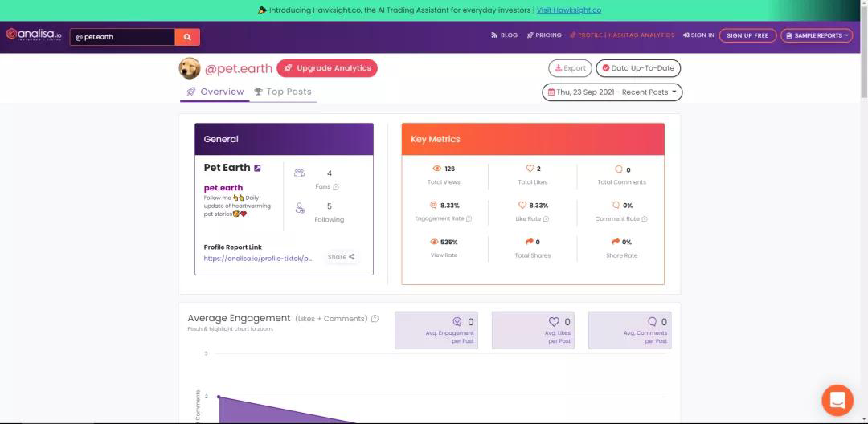868x424 pixels.
Task: Click the analisa.io logo
Action: (34, 35)
